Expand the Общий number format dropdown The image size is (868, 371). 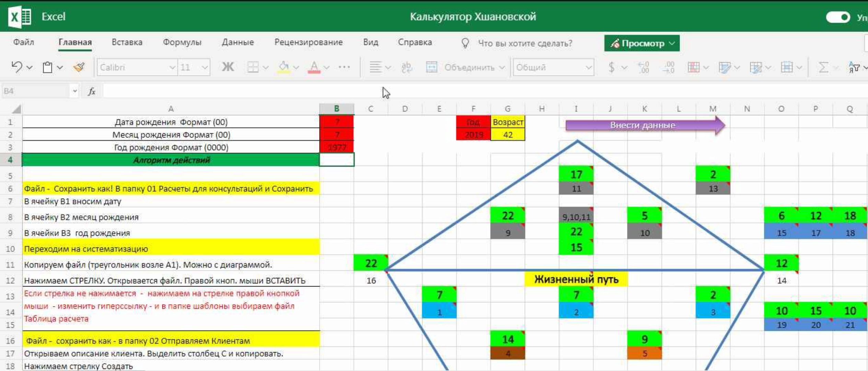click(x=588, y=67)
